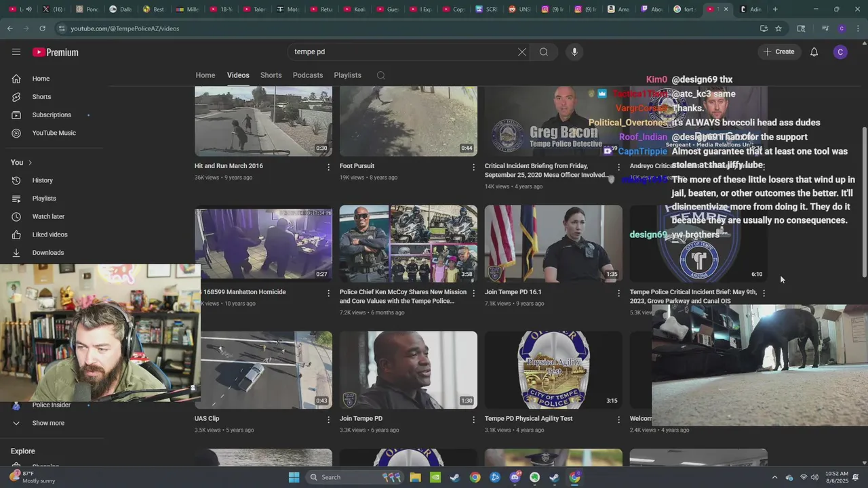Switch to the channel Playlists tab
The image size is (868, 488).
(347, 75)
